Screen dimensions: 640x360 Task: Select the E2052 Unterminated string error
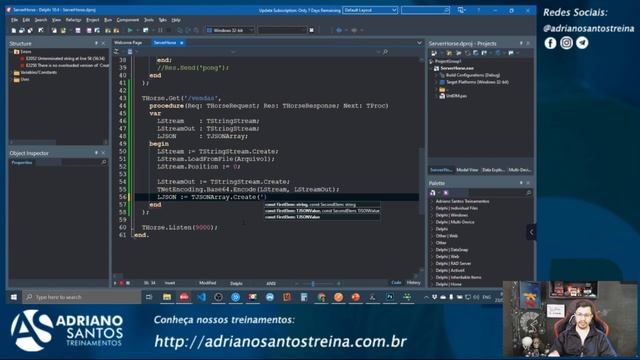tap(64, 58)
